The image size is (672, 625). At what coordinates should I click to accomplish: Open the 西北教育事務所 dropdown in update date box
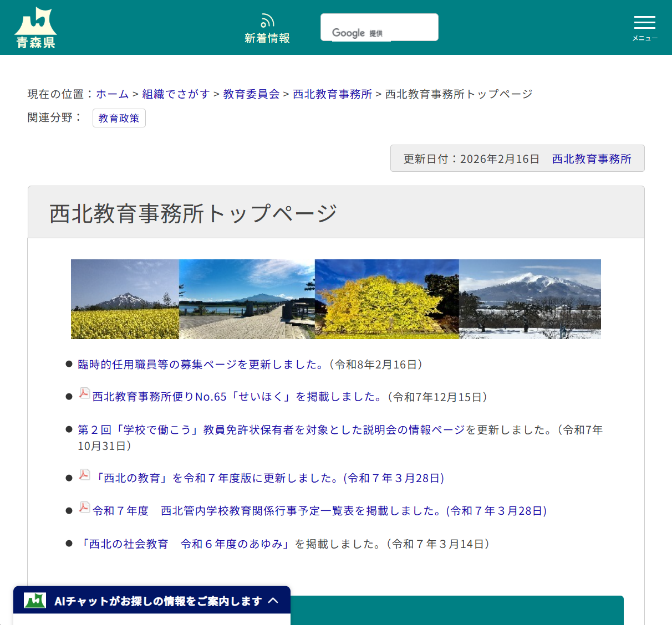point(591,158)
